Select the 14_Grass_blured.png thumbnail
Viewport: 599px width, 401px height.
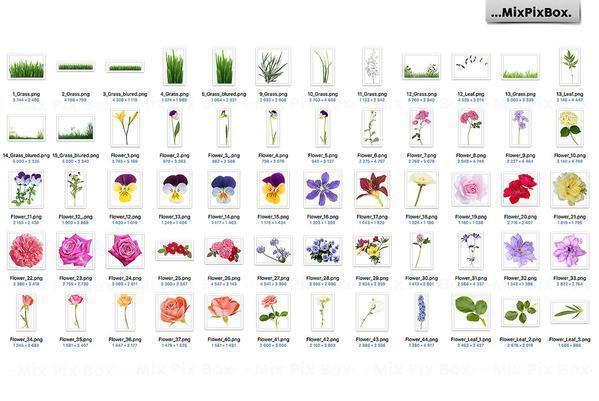pos(26,128)
